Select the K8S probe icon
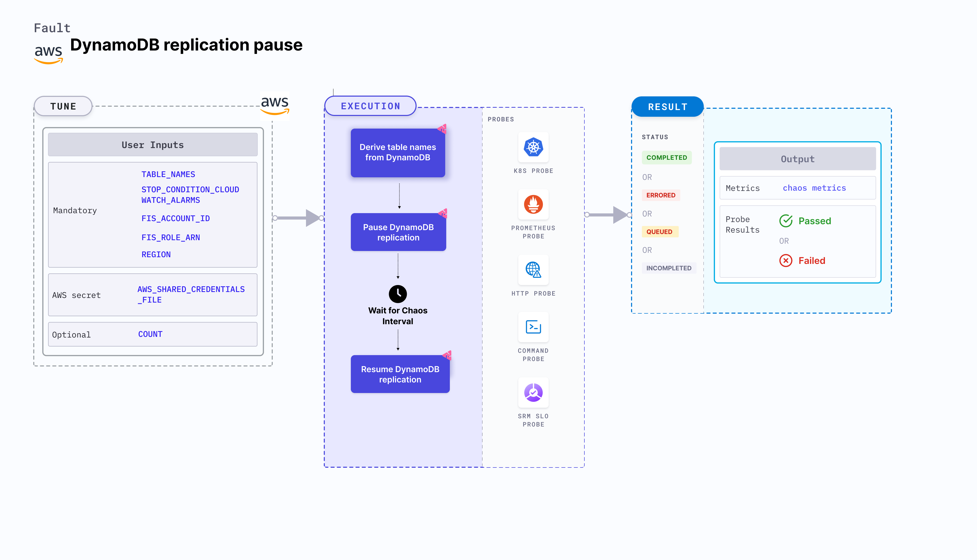Screen dimensions: 977x560 (x=534, y=147)
